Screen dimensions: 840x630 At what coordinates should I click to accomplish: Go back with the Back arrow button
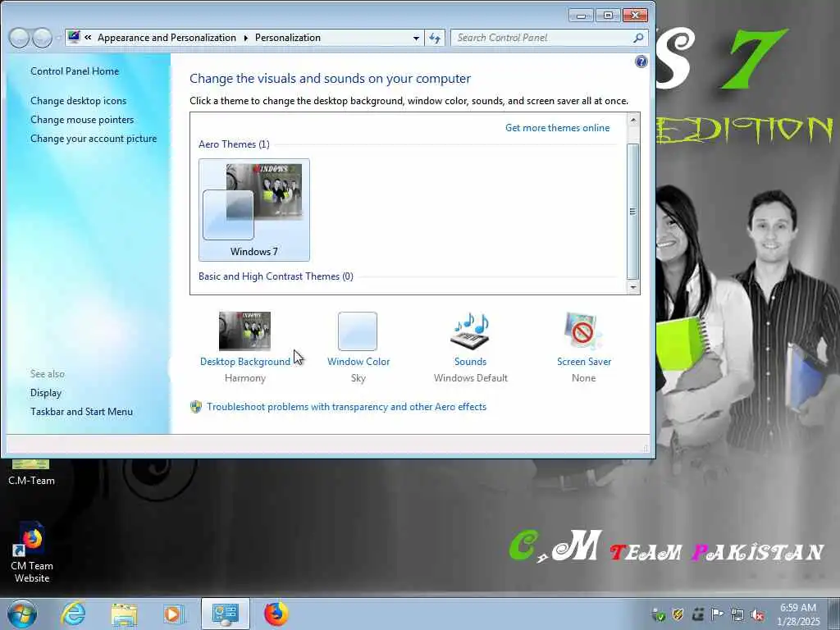click(x=19, y=38)
